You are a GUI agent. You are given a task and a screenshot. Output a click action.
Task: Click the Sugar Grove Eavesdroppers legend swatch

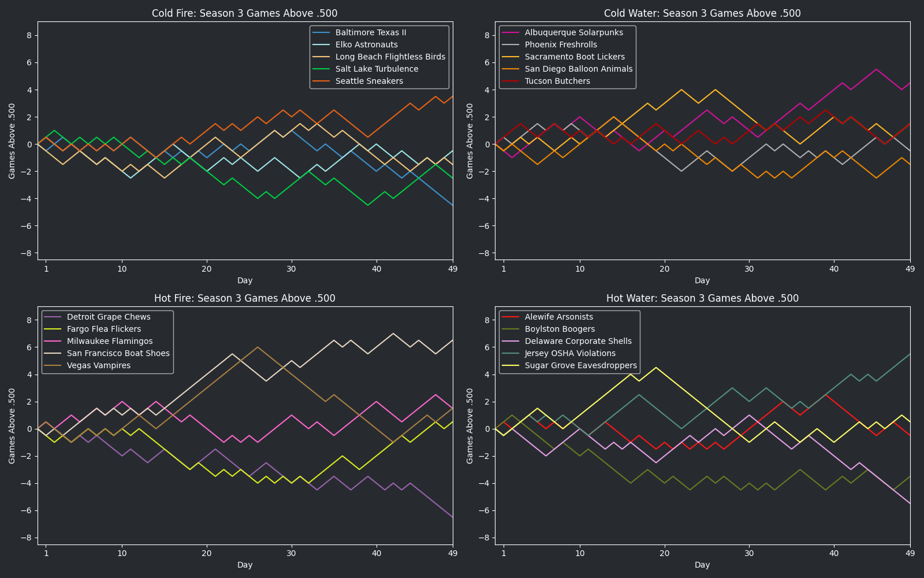pos(512,365)
